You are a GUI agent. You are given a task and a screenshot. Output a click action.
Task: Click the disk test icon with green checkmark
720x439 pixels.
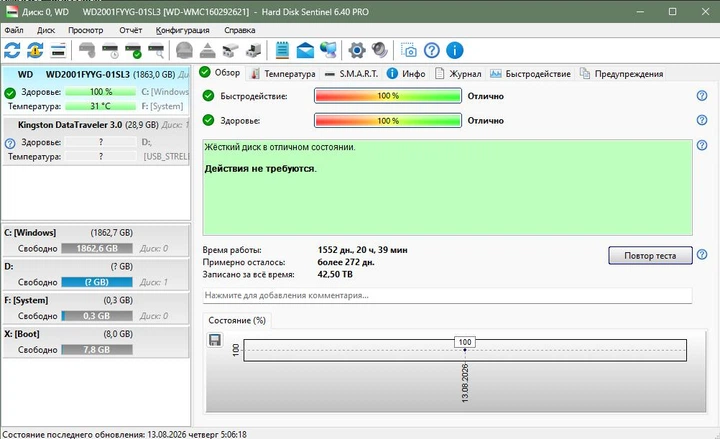click(133, 50)
